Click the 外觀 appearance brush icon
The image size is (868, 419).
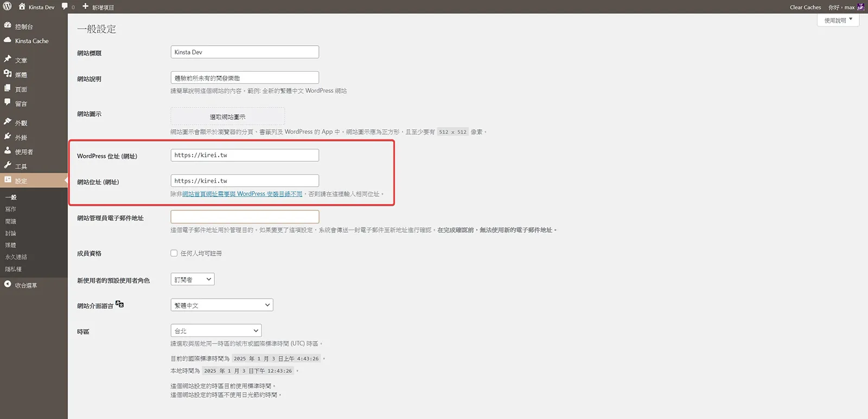tap(8, 122)
